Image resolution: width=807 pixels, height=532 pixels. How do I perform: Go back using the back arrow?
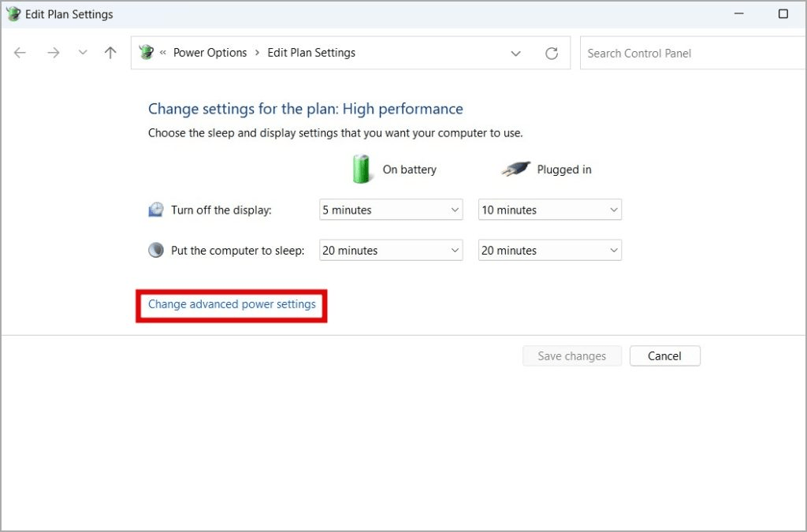pyautogui.click(x=20, y=53)
